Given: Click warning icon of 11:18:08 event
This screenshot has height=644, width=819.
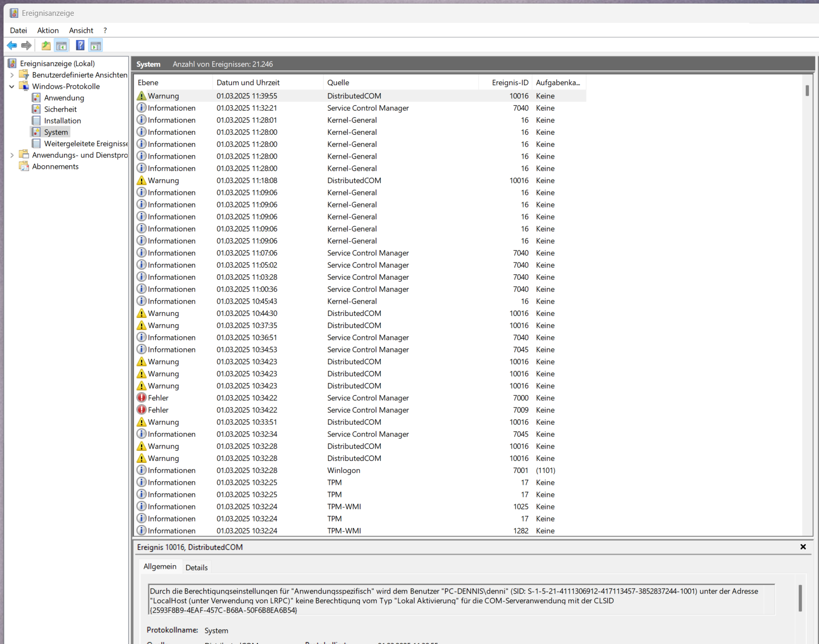Looking at the screenshot, I should point(142,181).
